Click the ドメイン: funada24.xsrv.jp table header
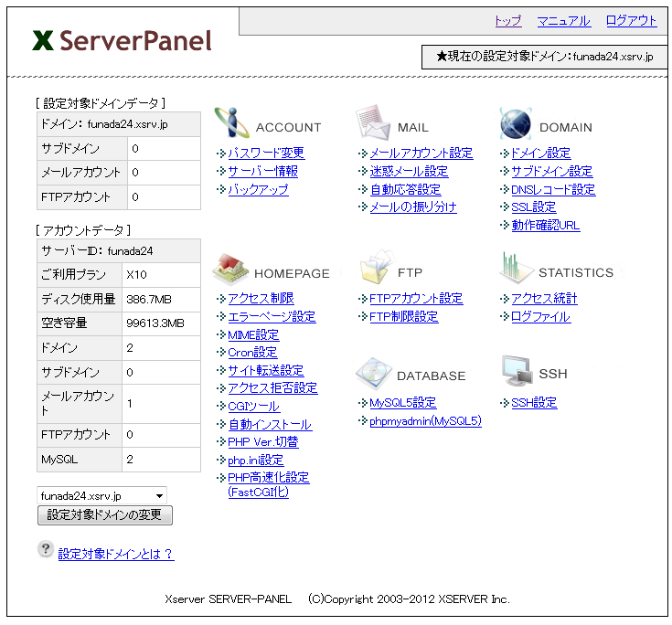The width and height of the screenshot is (672, 625). [x=119, y=124]
